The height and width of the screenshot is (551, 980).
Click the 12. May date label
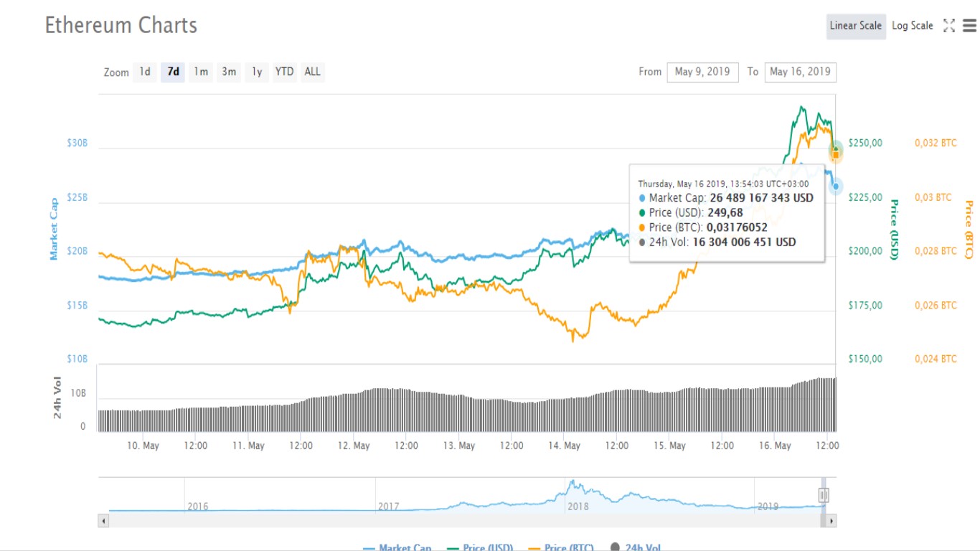pyautogui.click(x=354, y=446)
